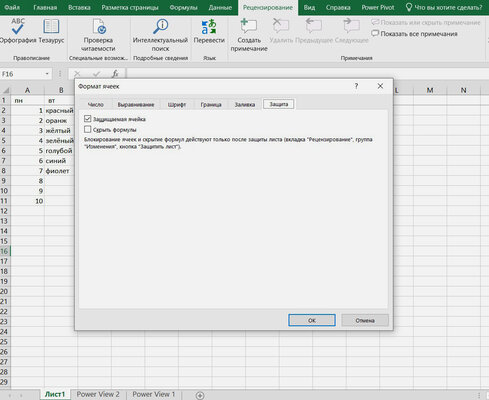Click the Отмена cancel button
This screenshot has width=489, height=400.
click(365, 320)
